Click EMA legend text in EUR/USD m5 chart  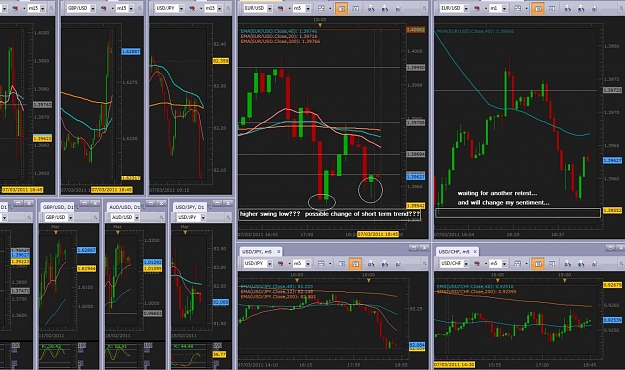280,36
